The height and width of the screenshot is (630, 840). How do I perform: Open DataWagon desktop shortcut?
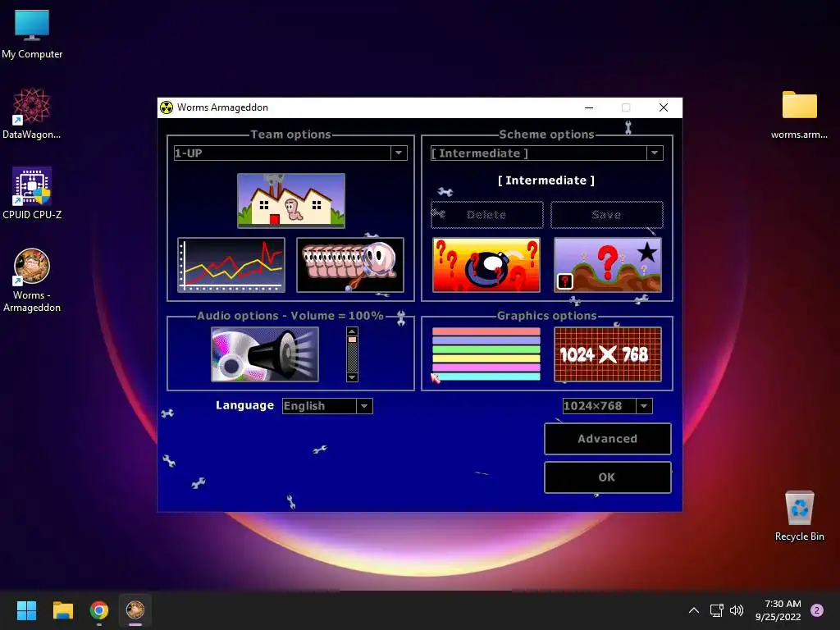point(32,113)
